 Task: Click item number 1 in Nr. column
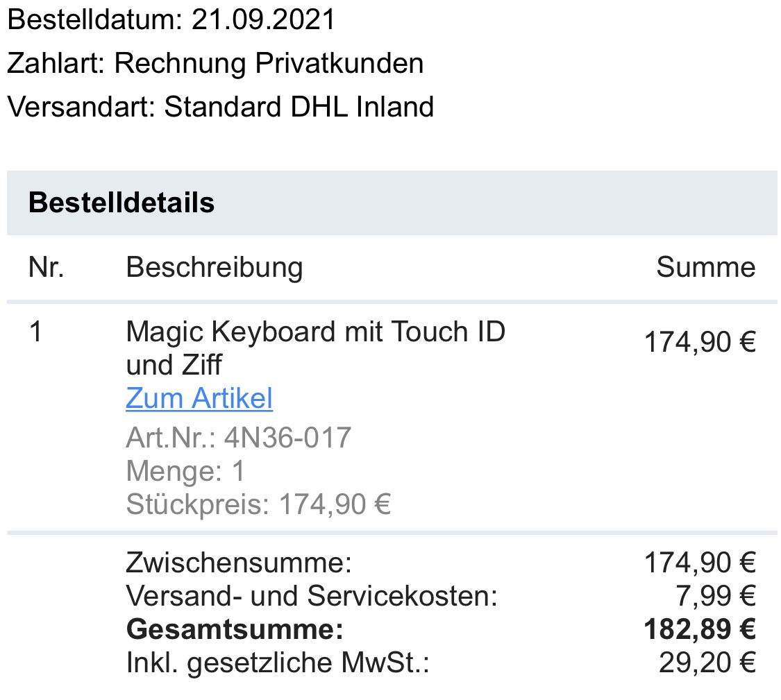pos(36,332)
